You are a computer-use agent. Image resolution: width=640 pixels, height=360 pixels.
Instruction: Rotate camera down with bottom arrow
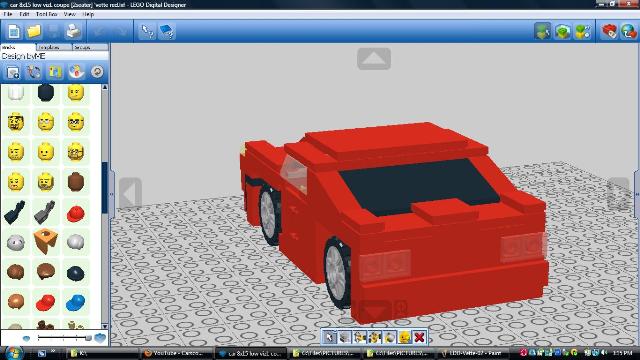coord(374,311)
